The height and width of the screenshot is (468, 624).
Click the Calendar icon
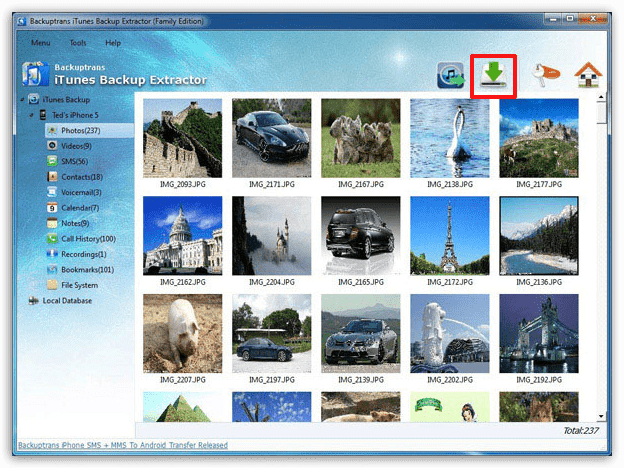pyautogui.click(x=52, y=208)
